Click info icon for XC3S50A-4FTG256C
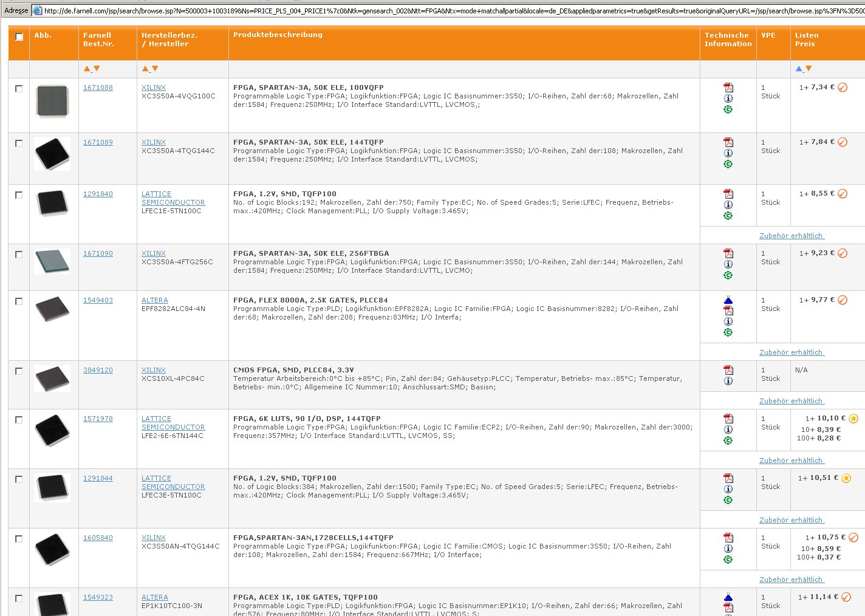 click(728, 264)
